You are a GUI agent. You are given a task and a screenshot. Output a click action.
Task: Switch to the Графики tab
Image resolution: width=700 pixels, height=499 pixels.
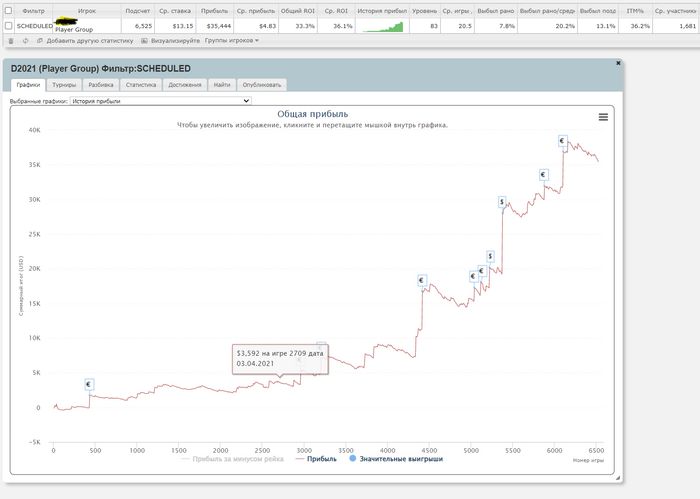click(x=28, y=85)
